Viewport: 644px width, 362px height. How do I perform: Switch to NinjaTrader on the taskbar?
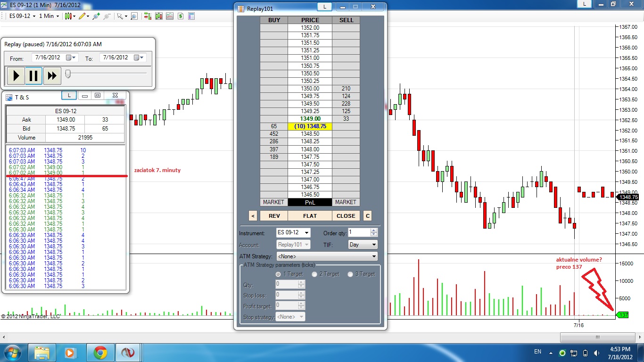(x=128, y=353)
